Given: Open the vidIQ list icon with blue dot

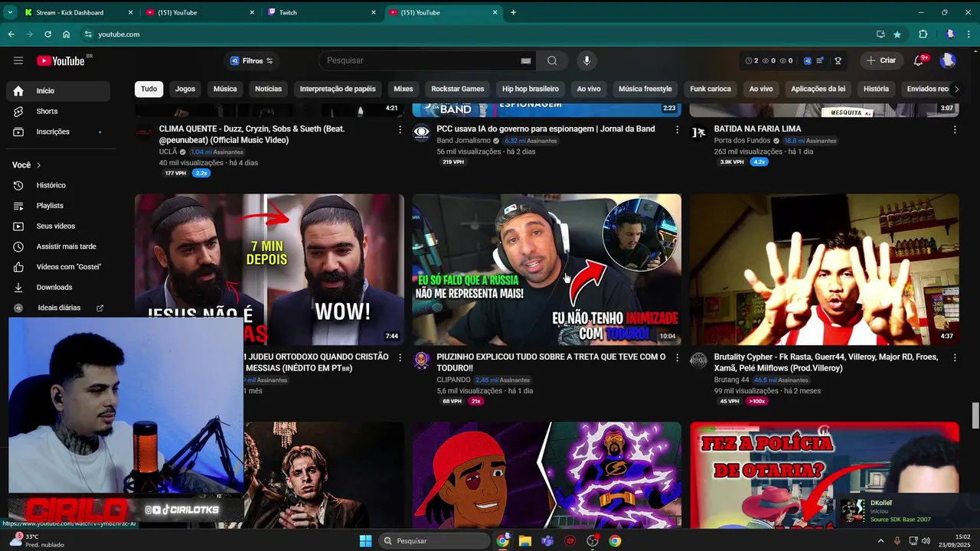Looking at the screenshot, I should coord(820,60).
